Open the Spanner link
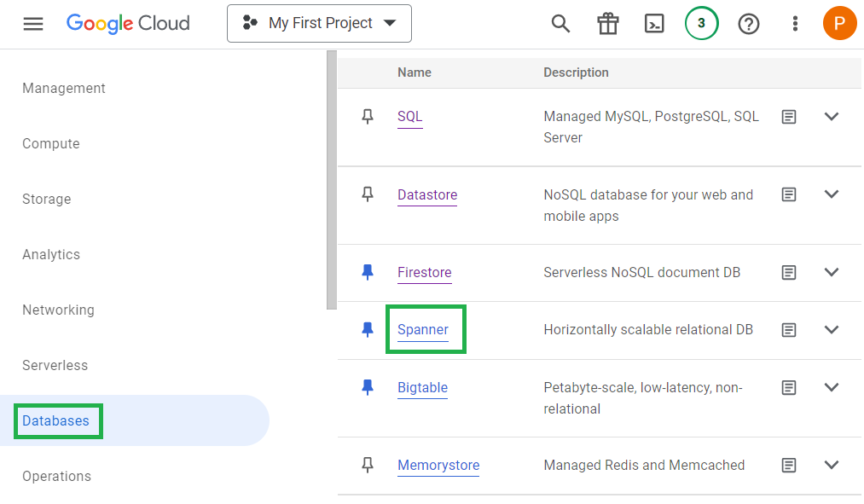 423,330
